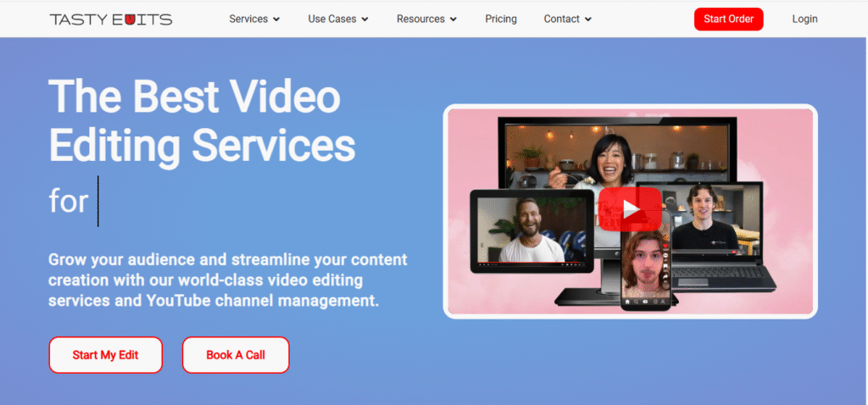
Task: Click the headline "The Best Video Editing Services"
Action: [202, 121]
